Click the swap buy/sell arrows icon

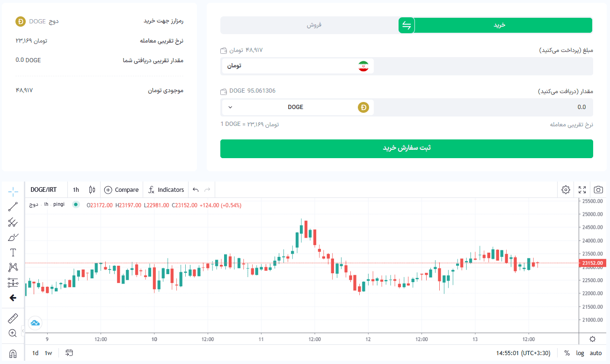click(407, 25)
